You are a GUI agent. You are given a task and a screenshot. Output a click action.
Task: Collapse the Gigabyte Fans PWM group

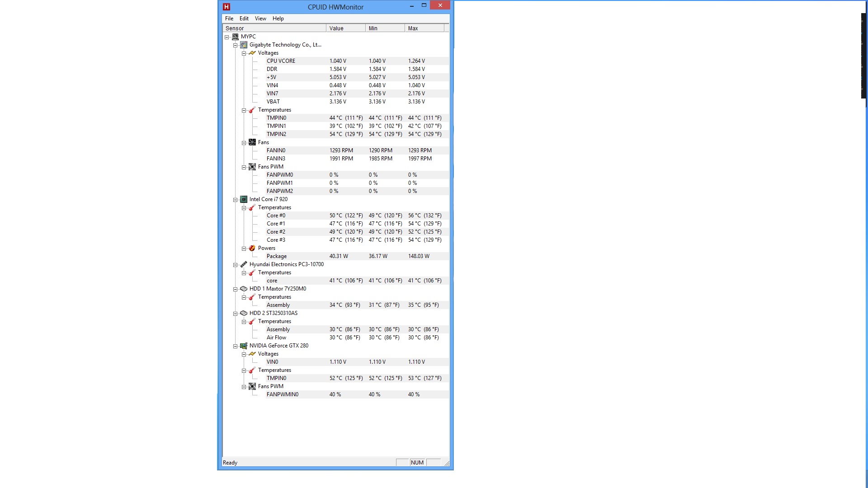[x=244, y=167]
